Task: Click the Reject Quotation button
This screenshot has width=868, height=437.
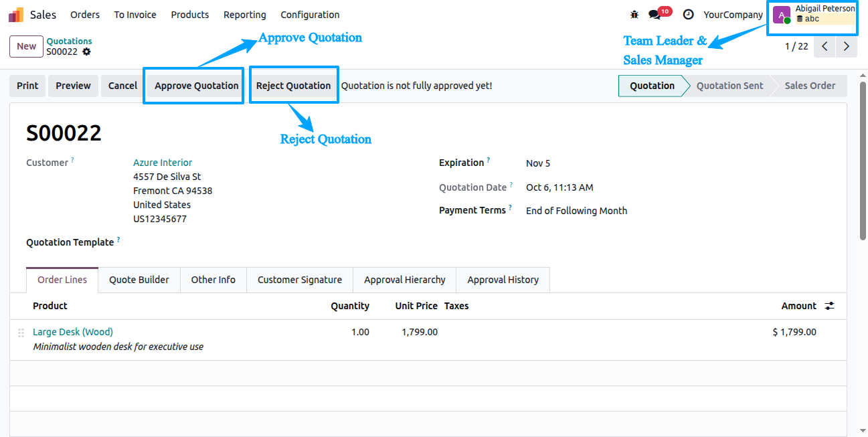Action: pos(294,86)
